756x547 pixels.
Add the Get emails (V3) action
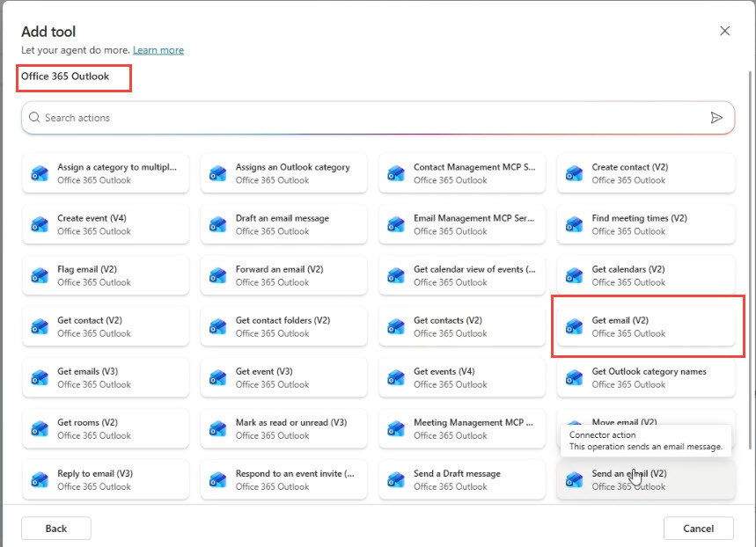click(106, 377)
